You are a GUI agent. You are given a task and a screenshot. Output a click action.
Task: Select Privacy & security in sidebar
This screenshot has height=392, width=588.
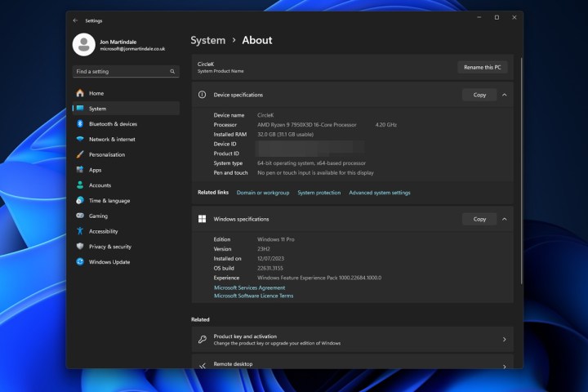point(109,247)
